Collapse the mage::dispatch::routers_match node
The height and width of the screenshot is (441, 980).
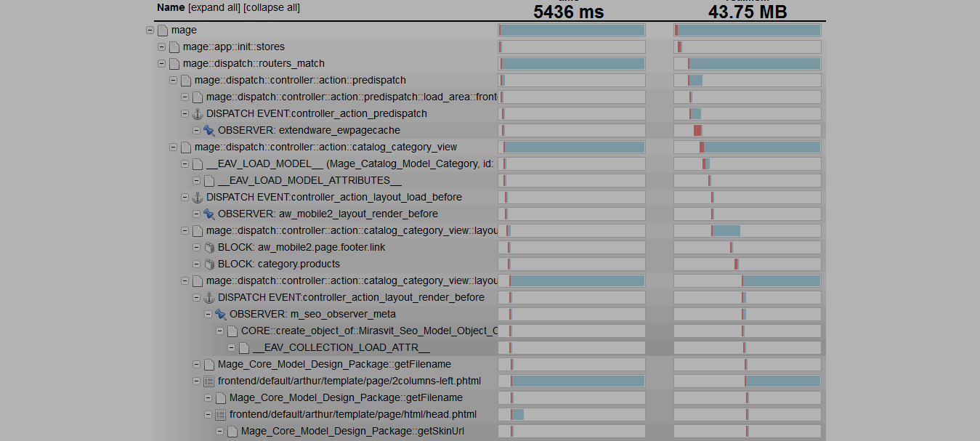coord(162,64)
